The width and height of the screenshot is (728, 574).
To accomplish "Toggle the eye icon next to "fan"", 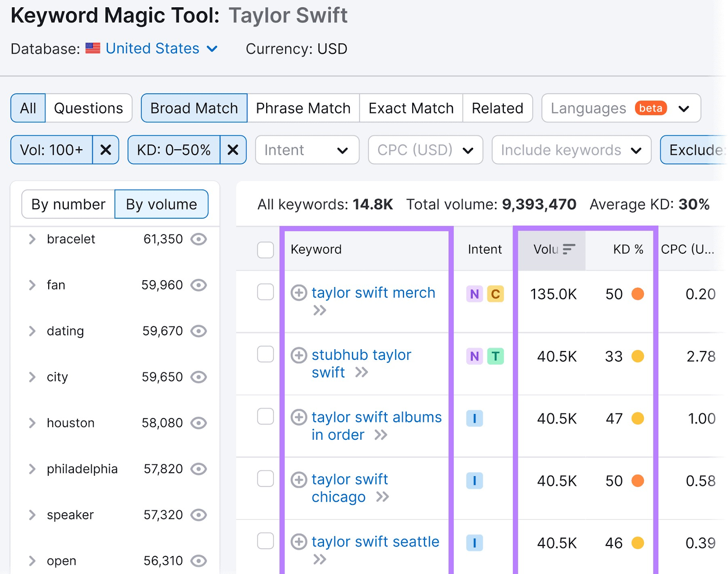I will (x=198, y=285).
